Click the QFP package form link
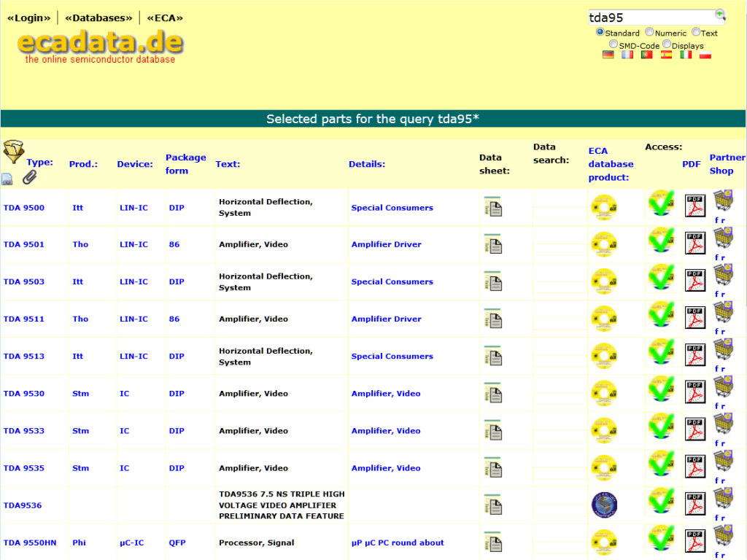This screenshot has width=747, height=560. (x=177, y=542)
